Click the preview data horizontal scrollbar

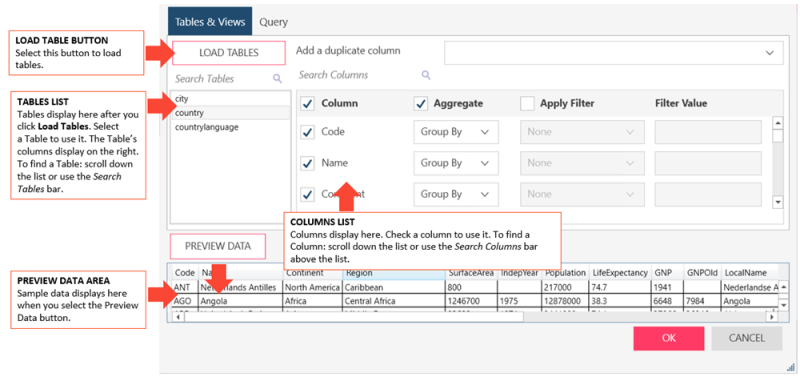tap(354, 317)
